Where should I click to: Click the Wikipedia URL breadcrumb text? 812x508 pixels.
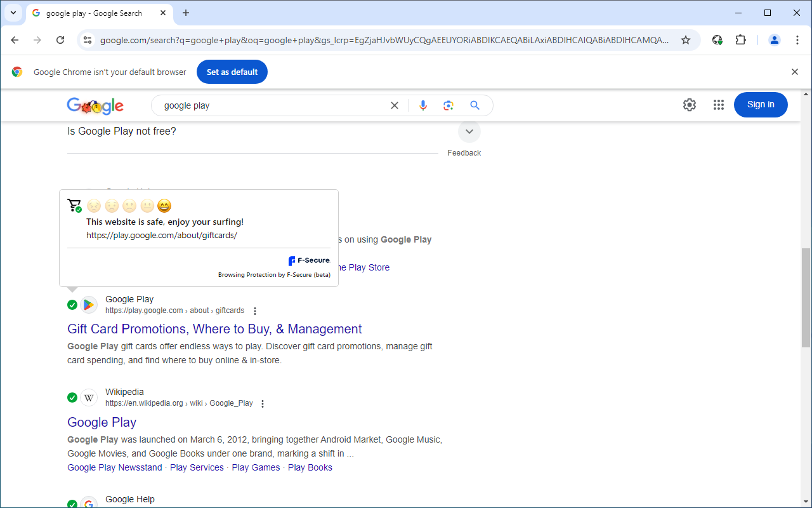179,403
